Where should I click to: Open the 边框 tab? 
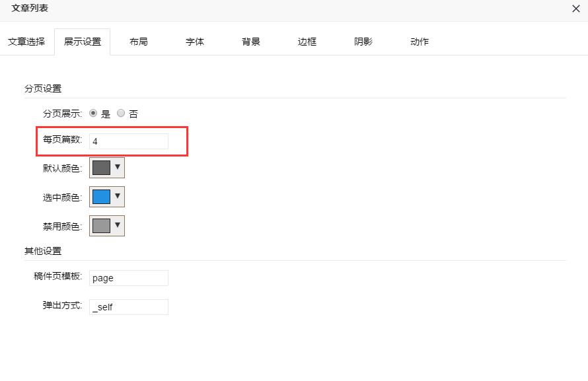coord(307,42)
